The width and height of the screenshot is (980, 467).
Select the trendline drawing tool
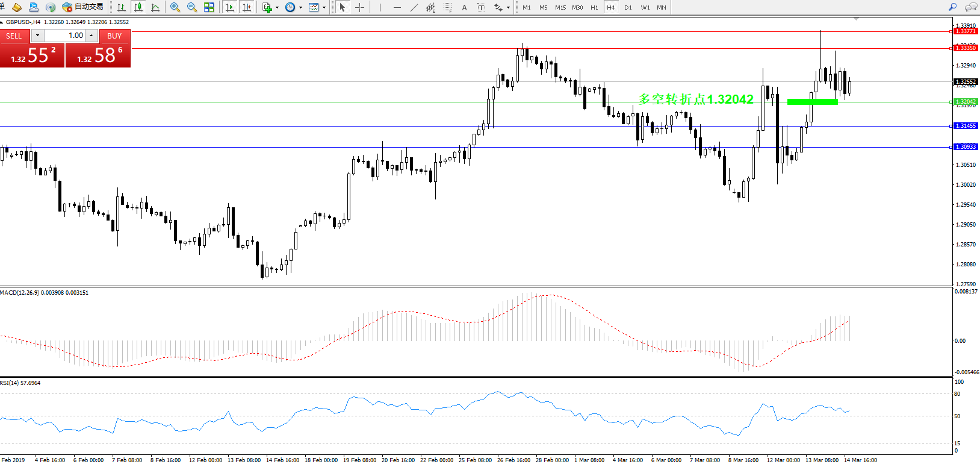coord(414,7)
